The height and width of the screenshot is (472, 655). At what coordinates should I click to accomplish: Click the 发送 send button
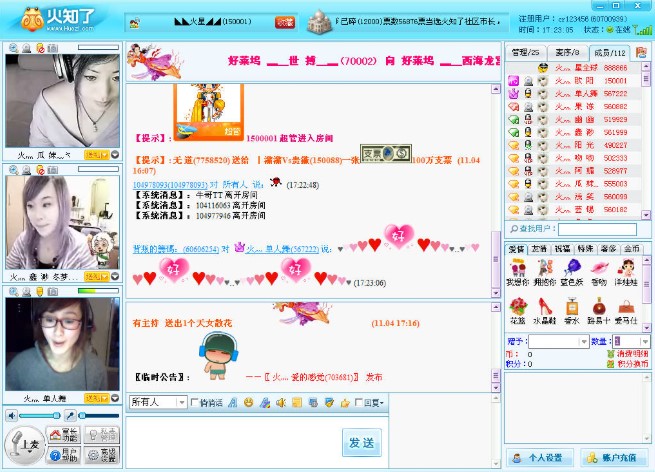coord(362,442)
